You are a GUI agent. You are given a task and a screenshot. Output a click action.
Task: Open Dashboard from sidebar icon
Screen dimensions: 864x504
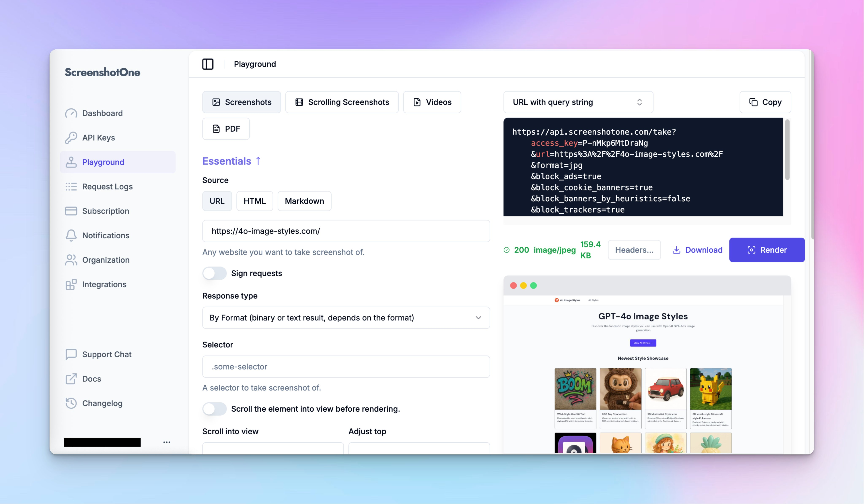point(71,113)
